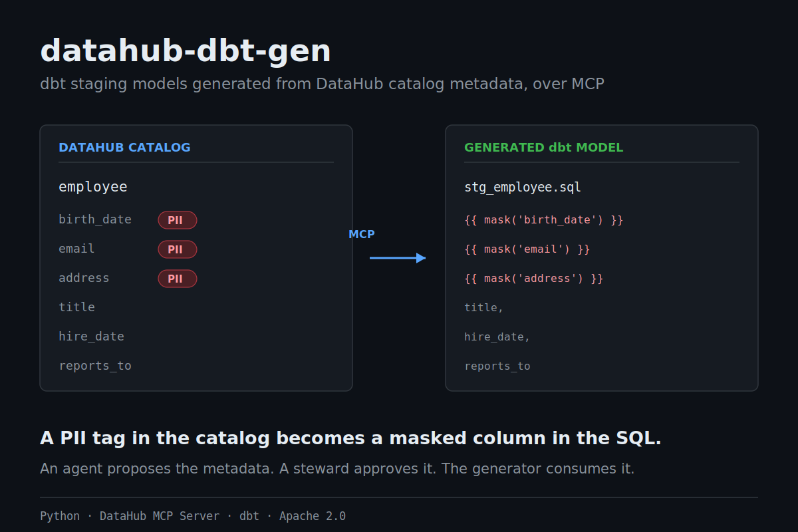The width and height of the screenshot is (798, 532).
Task: Click the address column in catalog
Action: 84,278
